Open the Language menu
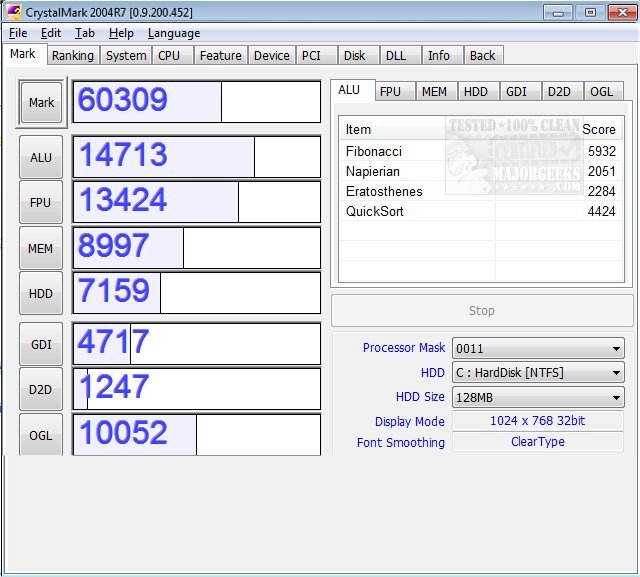The image size is (640, 577). 173,33
